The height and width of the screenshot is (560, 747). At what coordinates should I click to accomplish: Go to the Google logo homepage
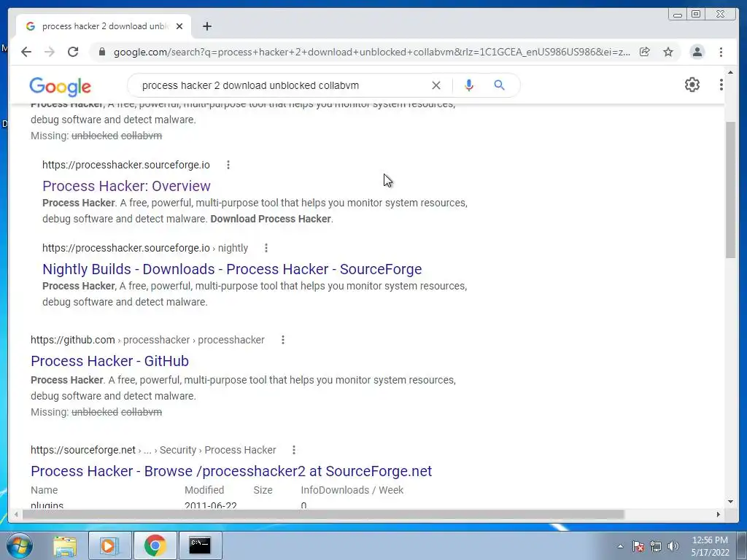pyautogui.click(x=60, y=87)
